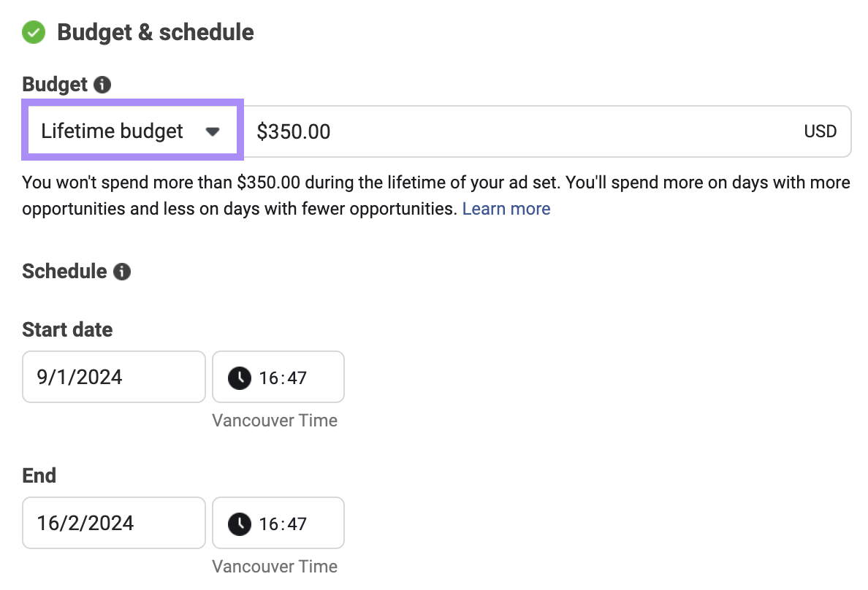Open the Learn more link

pyautogui.click(x=506, y=209)
